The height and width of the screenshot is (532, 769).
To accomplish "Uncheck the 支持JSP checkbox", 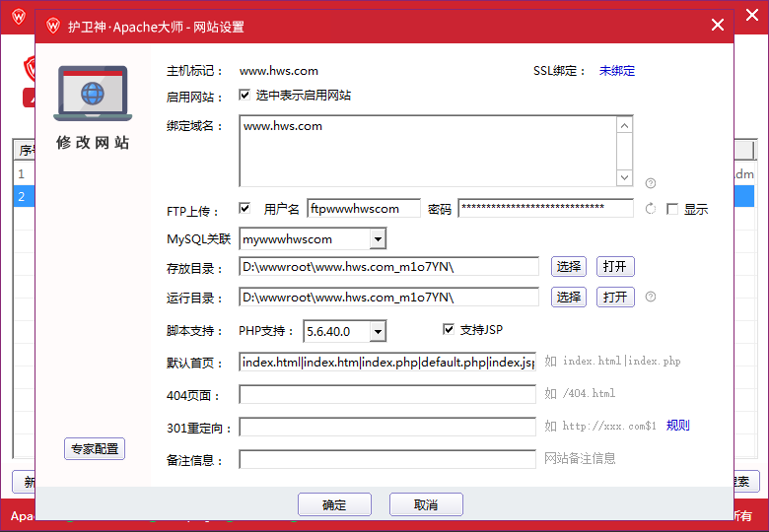I will tap(449, 329).
